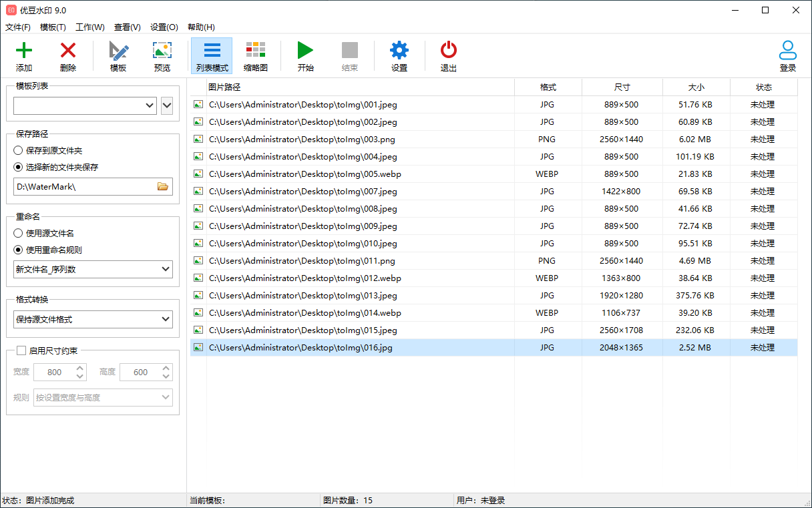812x508 pixels.
Task: Open the 文件(F) menu
Action: (18, 27)
